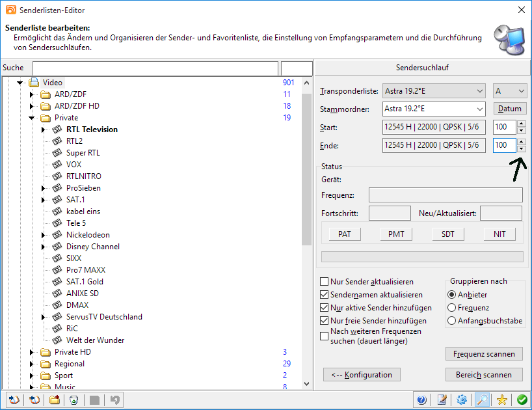Image resolution: width=532 pixels, height=410 pixels.
Task: Click the Start transponder field
Action: tap(434, 127)
